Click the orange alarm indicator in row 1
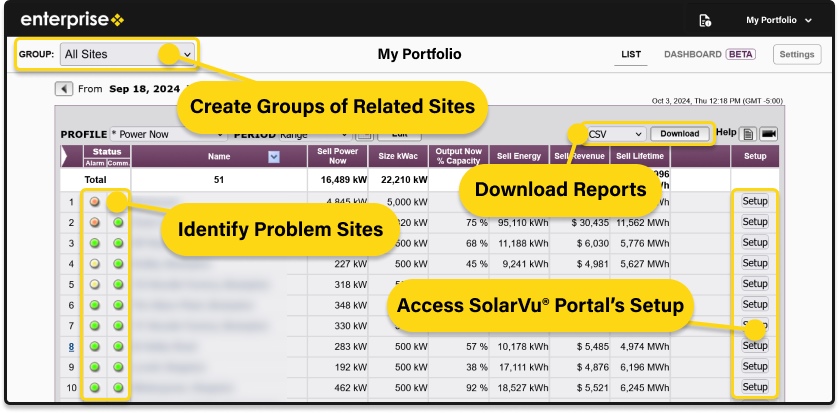Screen dimensions: 839x413 [x=96, y=201]
